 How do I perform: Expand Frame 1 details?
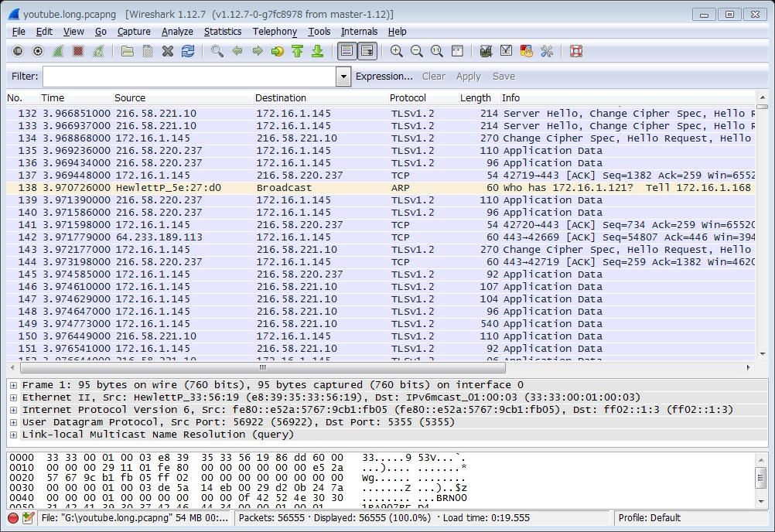point(13,385)
